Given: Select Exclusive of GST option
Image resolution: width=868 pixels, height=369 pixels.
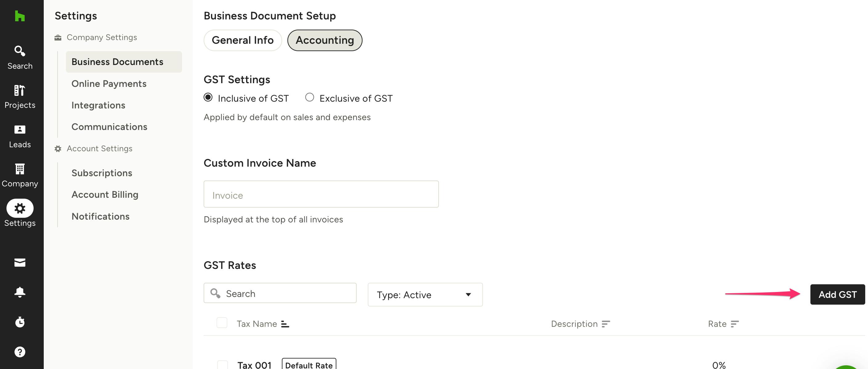Looking at the screenshot, I should click(x=310, y=97).
